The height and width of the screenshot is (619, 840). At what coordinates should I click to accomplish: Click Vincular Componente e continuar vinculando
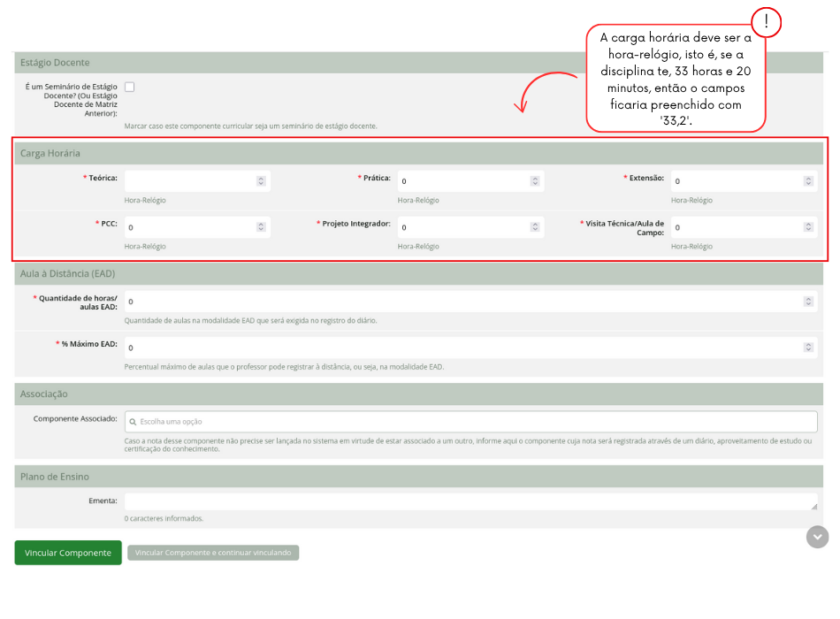[213, 553]
